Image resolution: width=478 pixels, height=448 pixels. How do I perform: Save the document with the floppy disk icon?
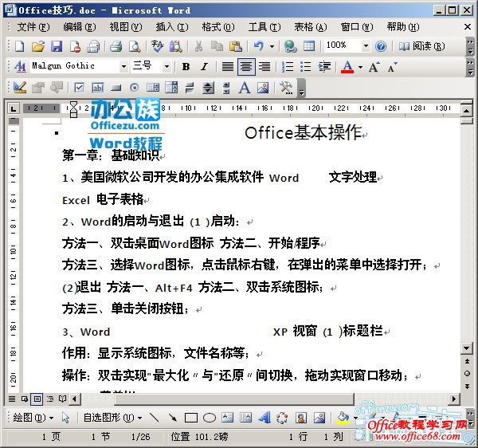tap(57, 46)
